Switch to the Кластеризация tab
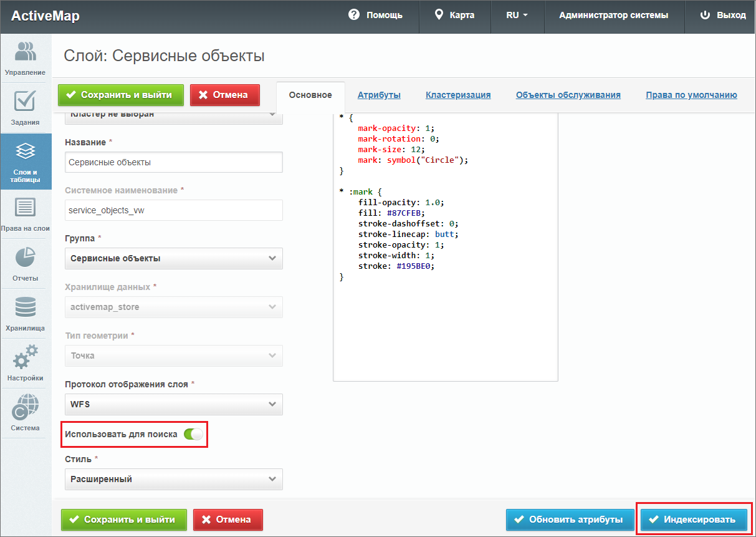 [x=458, y=95]
